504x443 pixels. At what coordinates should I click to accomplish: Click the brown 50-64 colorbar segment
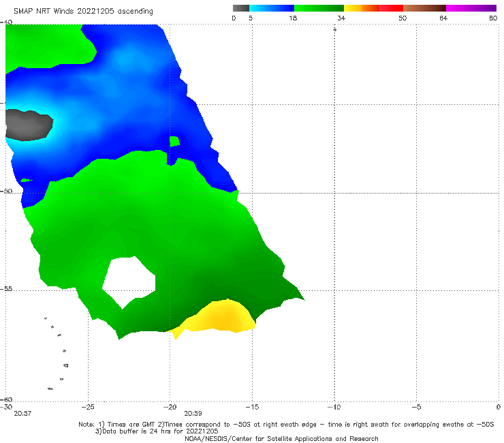(424, 8)
